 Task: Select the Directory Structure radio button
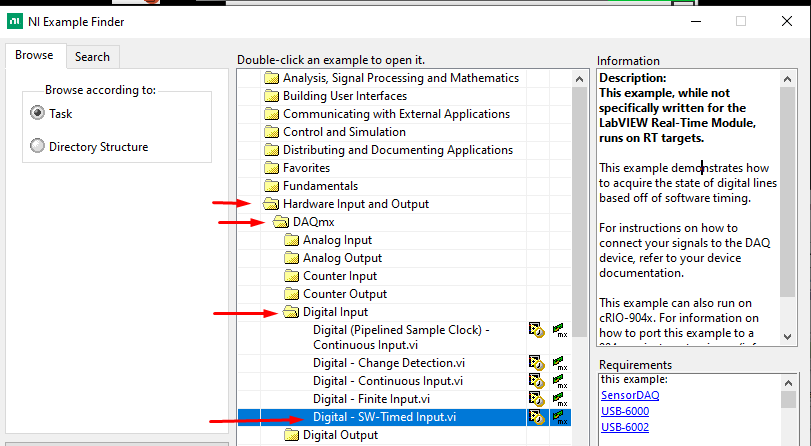pos(38,147)
